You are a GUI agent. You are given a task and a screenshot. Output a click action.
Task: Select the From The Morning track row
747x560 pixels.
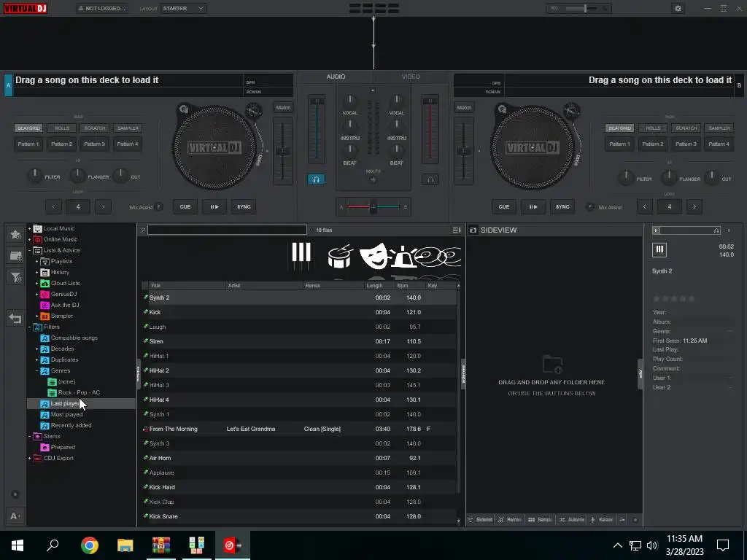click(x=299, y=429)
